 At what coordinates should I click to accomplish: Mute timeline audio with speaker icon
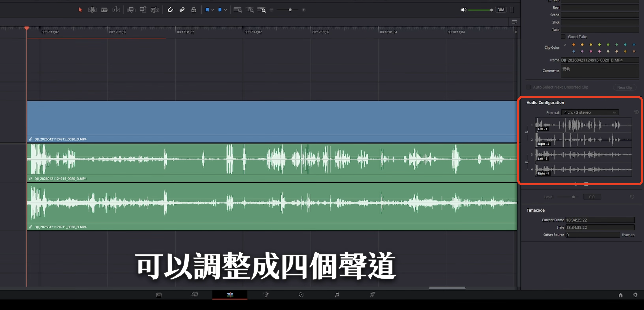click(x=464, y=10)
